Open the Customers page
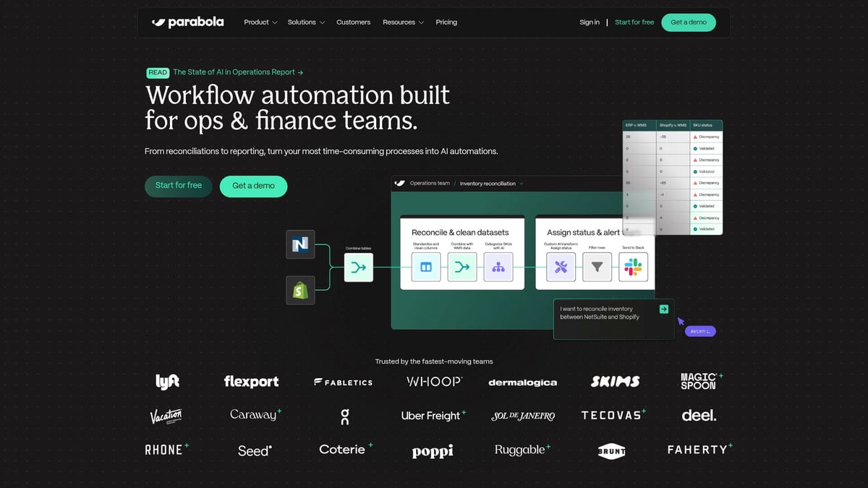The width and height of the screenshot is (868, 488). tap(353, 22)
